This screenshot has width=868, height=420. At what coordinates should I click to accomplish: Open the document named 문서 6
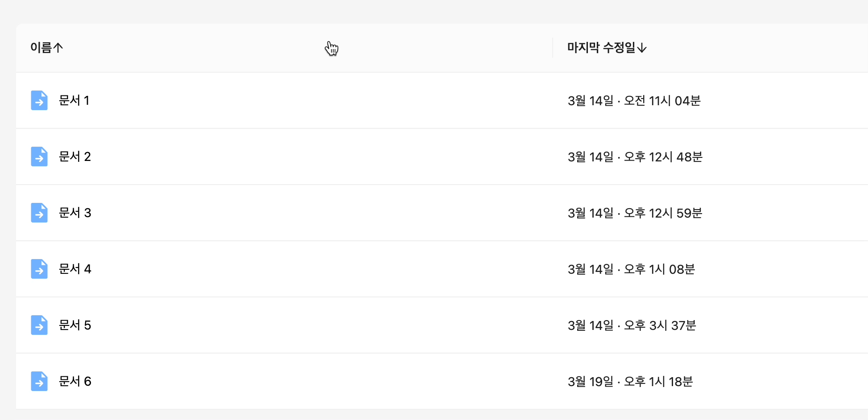[75, 381]
